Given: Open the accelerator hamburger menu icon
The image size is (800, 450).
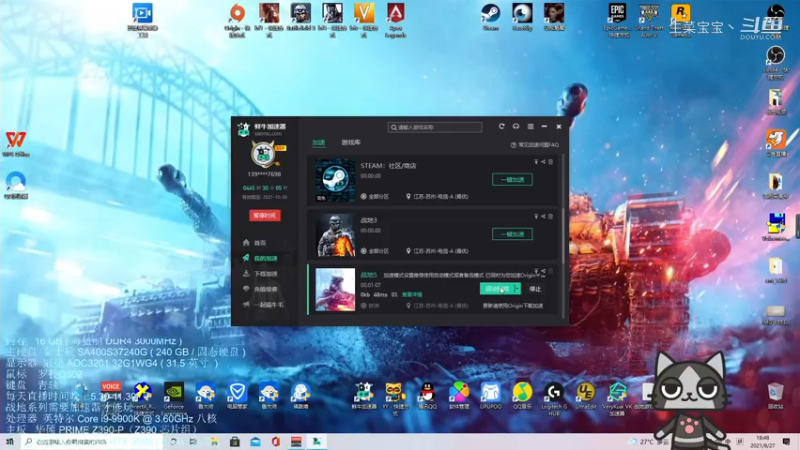Looking at the screenshot, I should click(531, 126).
